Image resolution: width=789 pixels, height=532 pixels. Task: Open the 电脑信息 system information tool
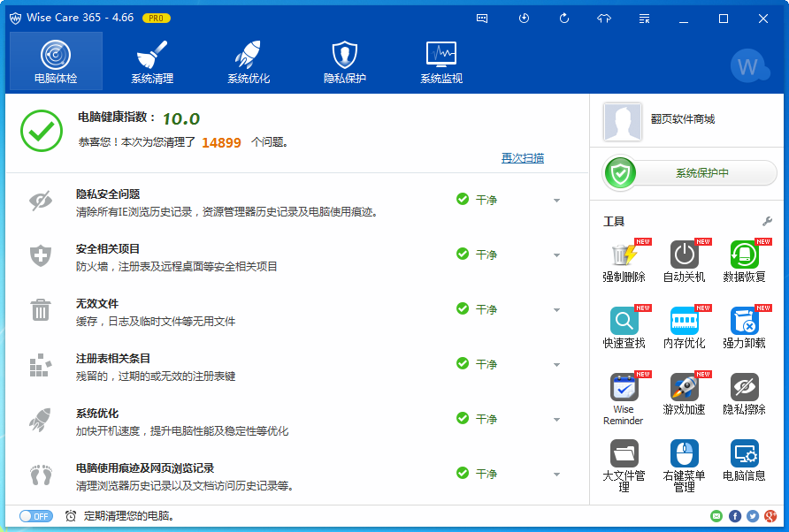(744, 460)
